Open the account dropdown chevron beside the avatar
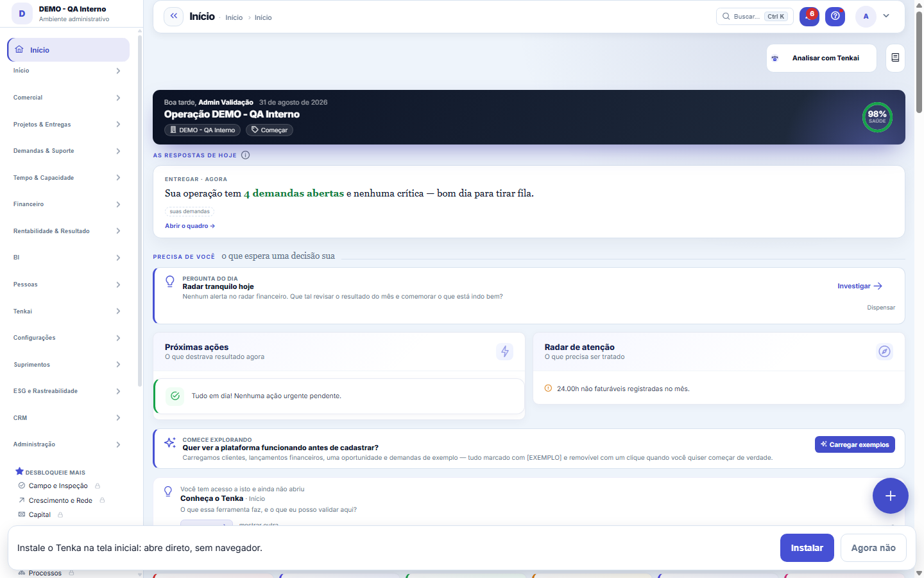The image size is (924, 578). coord(886,16)
